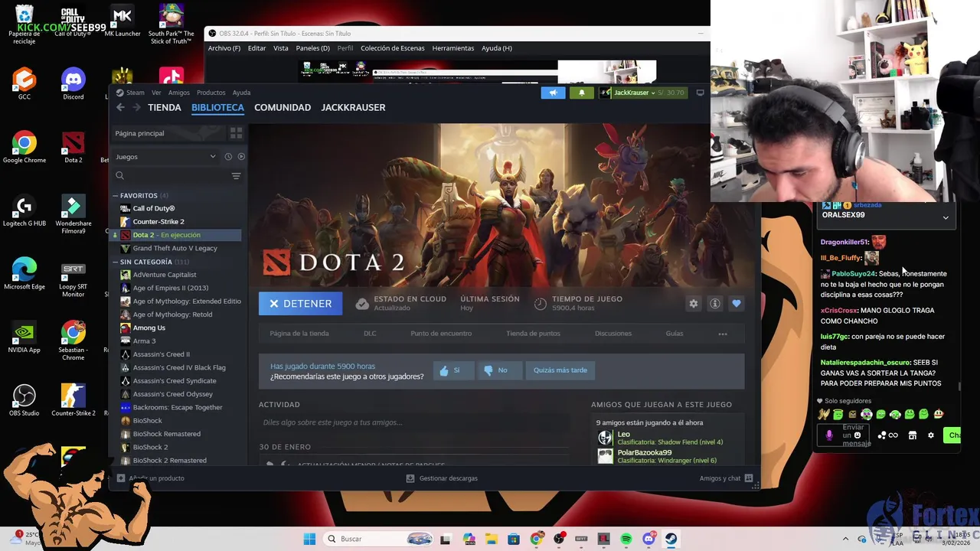The width and height of the screenshot is (980, 551).
Task: Open Punto de encuentro link
Action: [x=441, y=334]
